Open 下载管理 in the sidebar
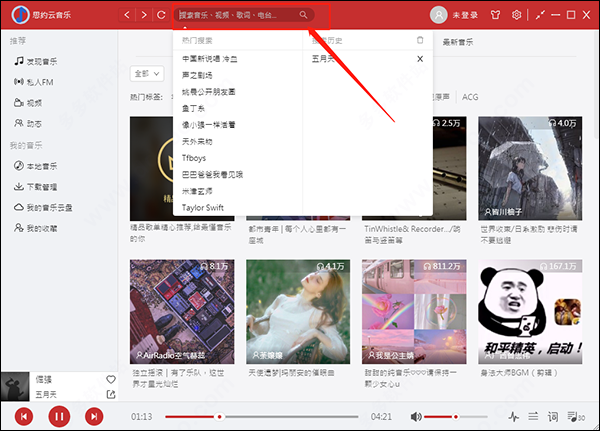The height and width of the screenshot is (431, 600). (36, 187)
